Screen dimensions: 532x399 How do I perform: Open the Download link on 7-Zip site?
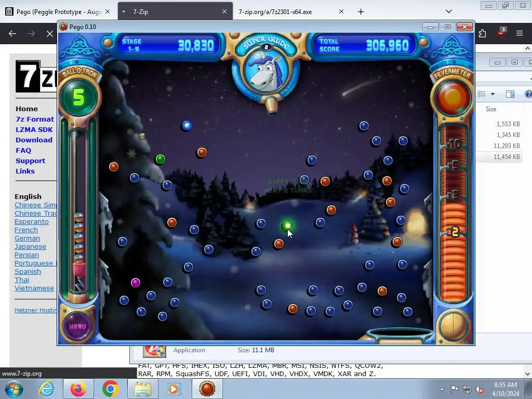click(34, 140)
